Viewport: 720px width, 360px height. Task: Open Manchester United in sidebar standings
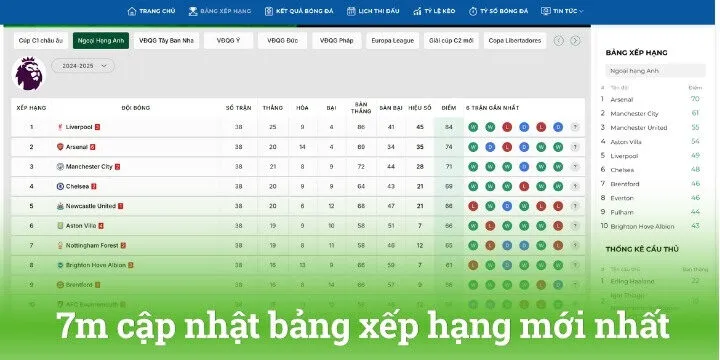pos(639,128)
